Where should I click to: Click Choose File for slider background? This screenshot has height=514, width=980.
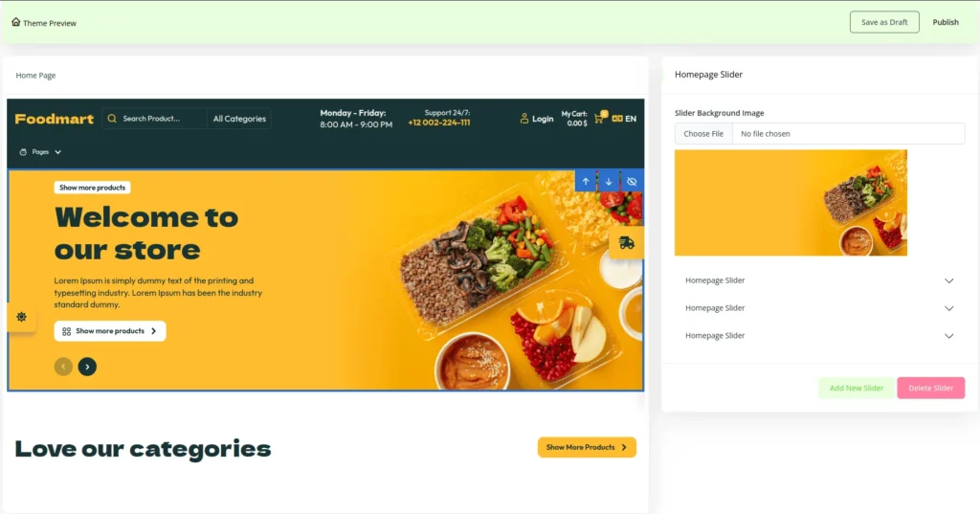(x=703, y=134)
